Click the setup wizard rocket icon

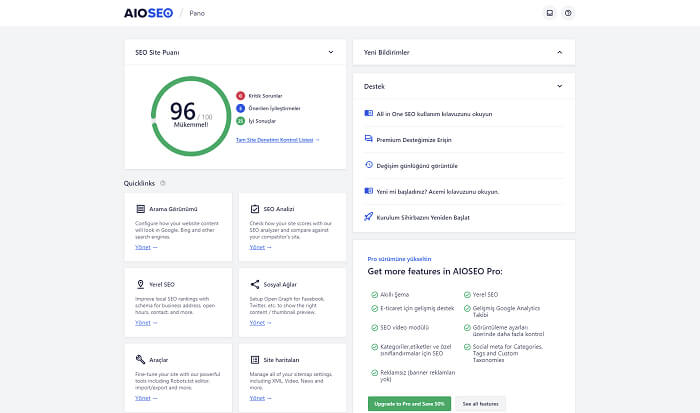pos(368,217)
